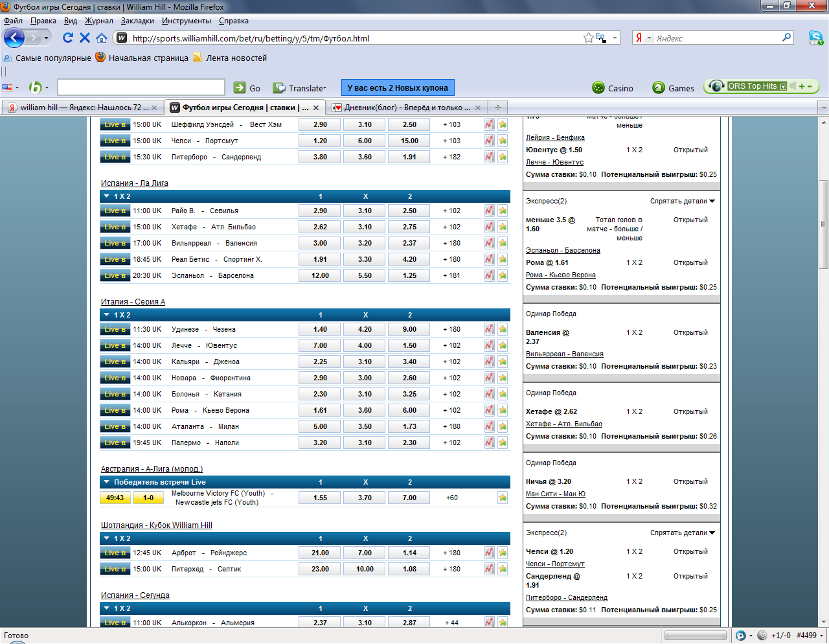Click the Games toolbar icon
The height and width of the screenshot is (644, 829).
(x=659, y=88)
